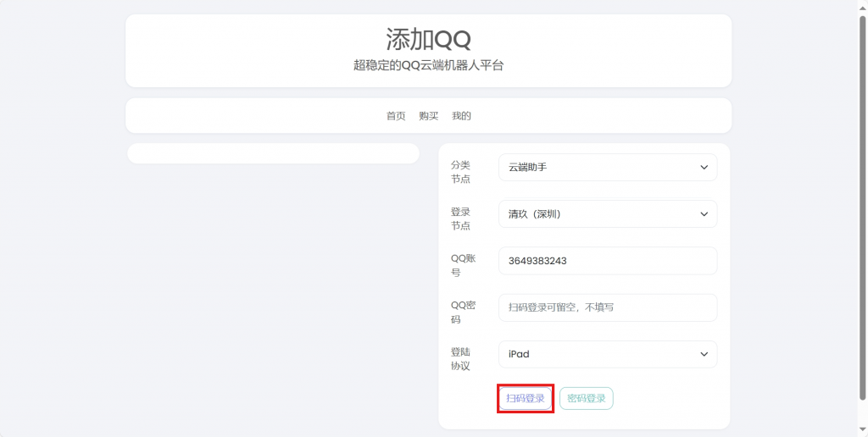Click the 分类节点 field label

pos(460,172)
